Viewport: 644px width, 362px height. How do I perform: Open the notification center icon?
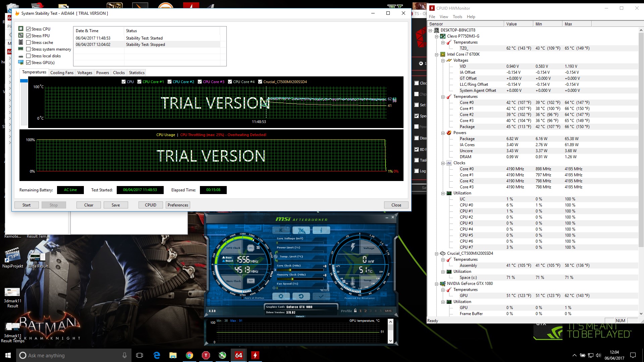633,355
